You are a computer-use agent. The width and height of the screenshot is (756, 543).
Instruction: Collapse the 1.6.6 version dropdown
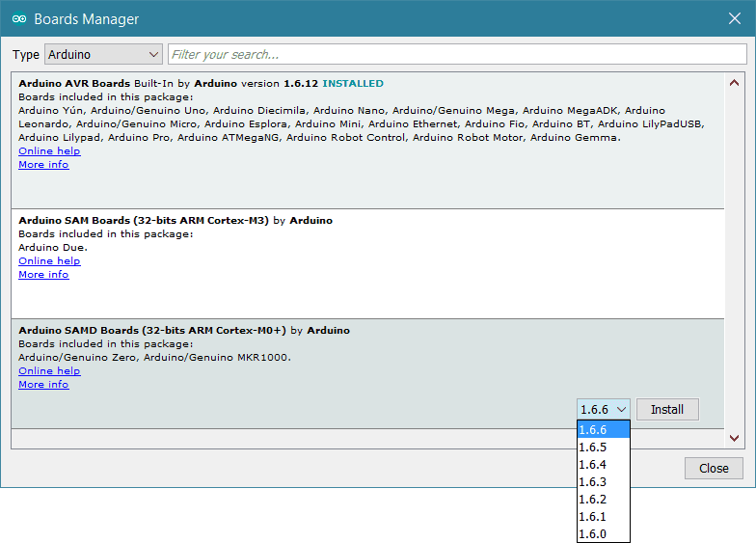click(x=604, y=410)
